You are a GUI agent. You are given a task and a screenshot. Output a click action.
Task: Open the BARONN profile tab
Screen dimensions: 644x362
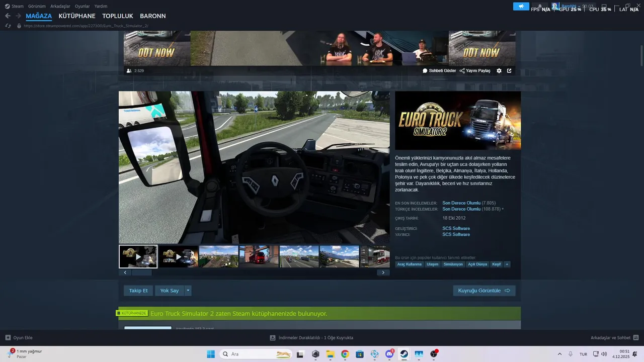click(153, 16)
